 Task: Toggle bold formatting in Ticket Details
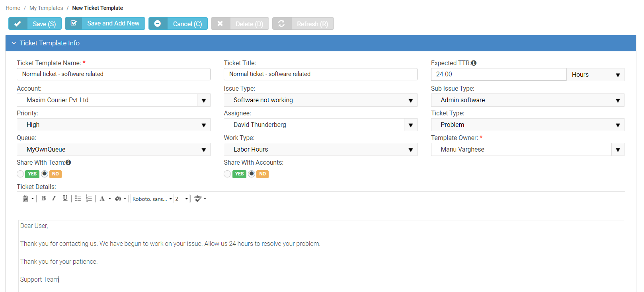(44, 199)
